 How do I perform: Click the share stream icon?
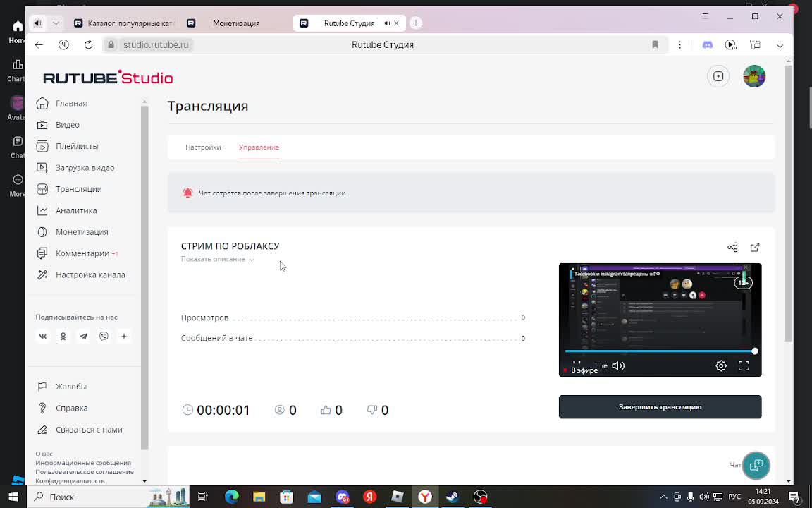click(x=732, y=247)
